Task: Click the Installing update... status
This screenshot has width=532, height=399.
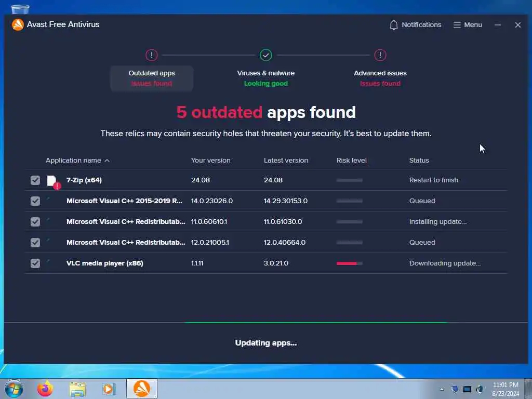Action: point(437,221)
